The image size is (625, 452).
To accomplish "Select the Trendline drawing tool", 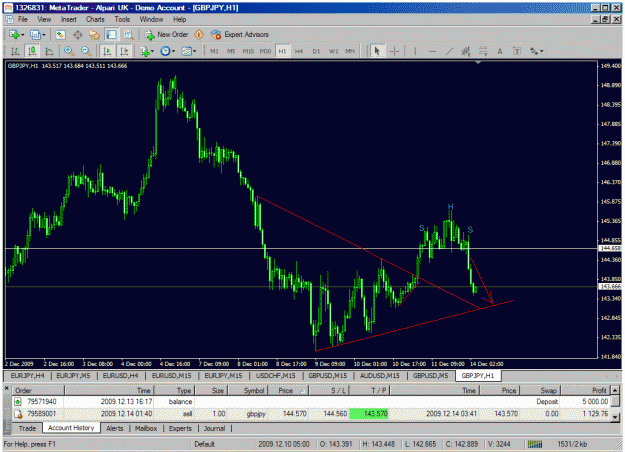I will (x=449, y=51).
